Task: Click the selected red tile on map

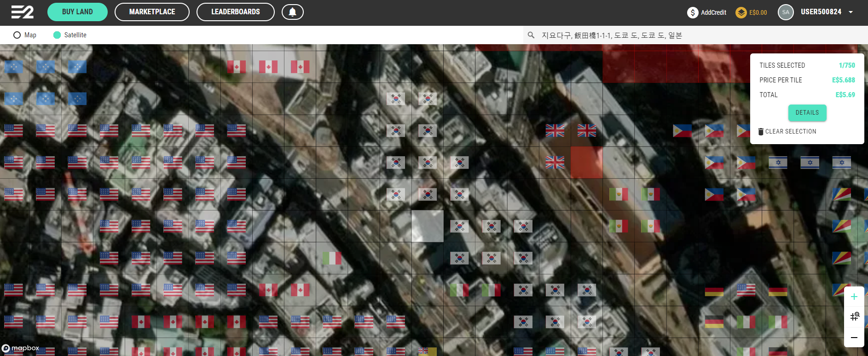Action: click(587, 163)
